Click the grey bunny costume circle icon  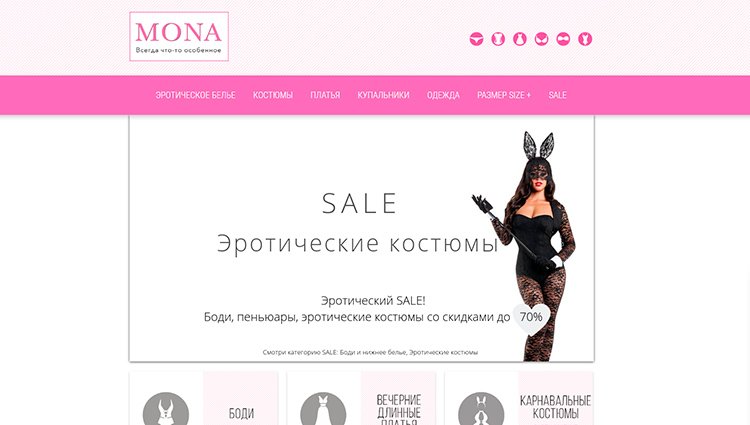point(481,409)
